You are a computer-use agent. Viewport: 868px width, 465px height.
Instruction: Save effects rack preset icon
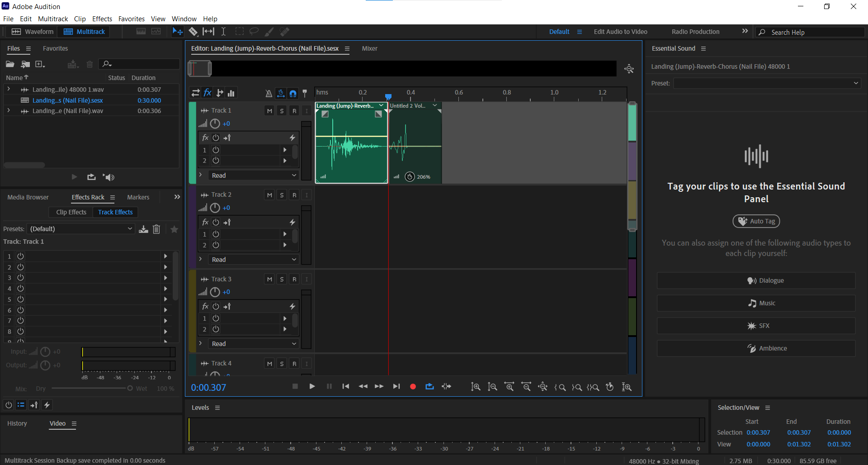(x=143, y=229)
